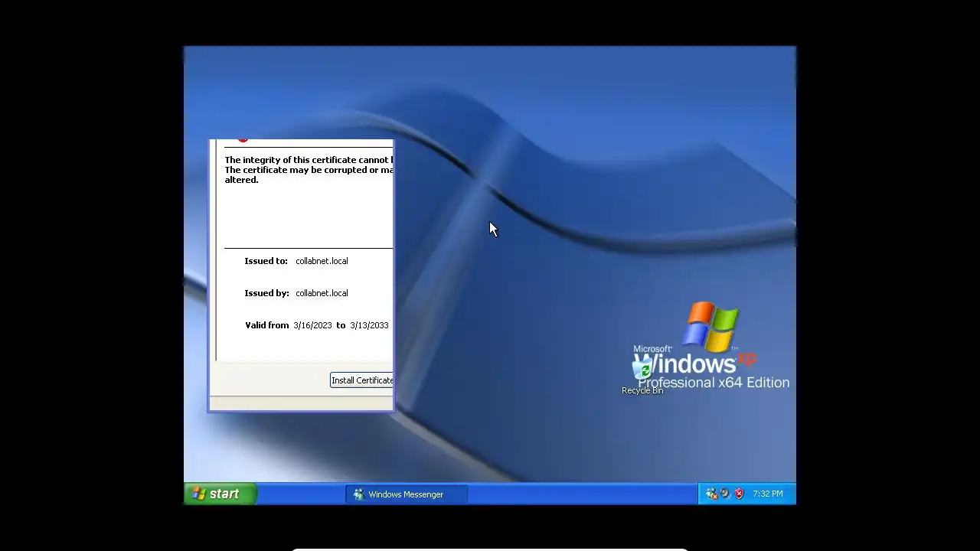Click the certificate integrity warning text
The image size is (980, 551).
coord(309,170)
